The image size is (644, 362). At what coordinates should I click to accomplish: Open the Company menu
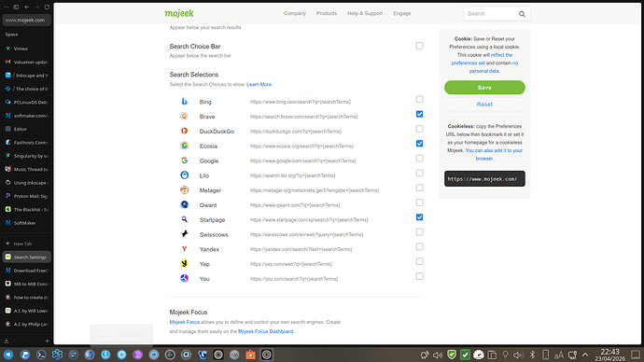coord(295,14)
